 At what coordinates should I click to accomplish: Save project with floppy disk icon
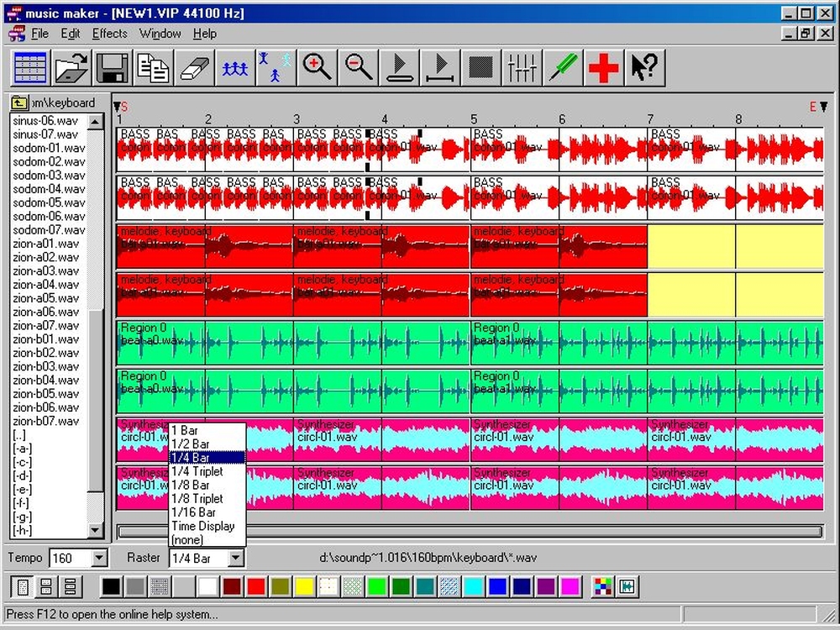[x=112, y=67]
